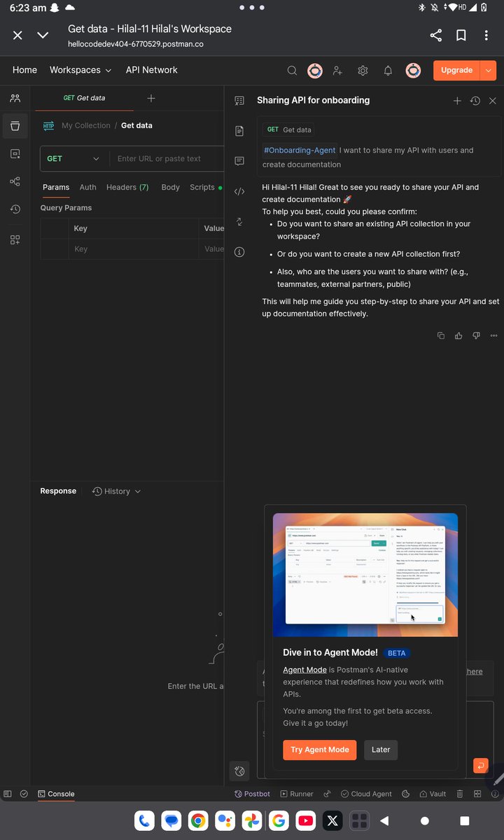Image resolution: width=504 pixels, height=840 pixels.
Task: Open the X app in dock
Action: (x=332, y=820)
